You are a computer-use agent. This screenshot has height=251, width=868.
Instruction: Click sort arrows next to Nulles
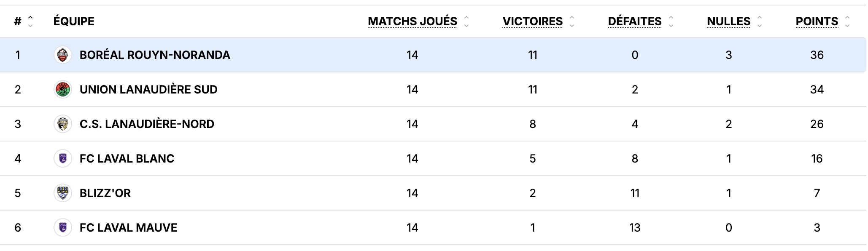point(760,21)
